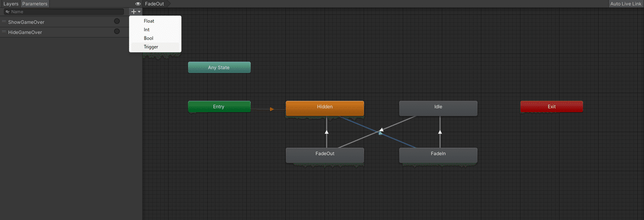Fire the HideGameOver trigger radio button

pyautogui.click(x=116, y=32)
